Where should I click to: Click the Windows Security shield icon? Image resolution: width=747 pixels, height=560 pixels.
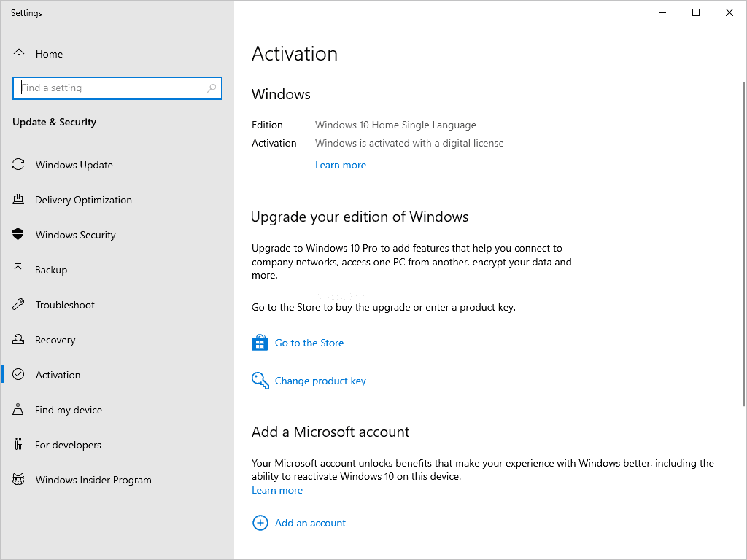pyautogui.click(x=18, y=235)
